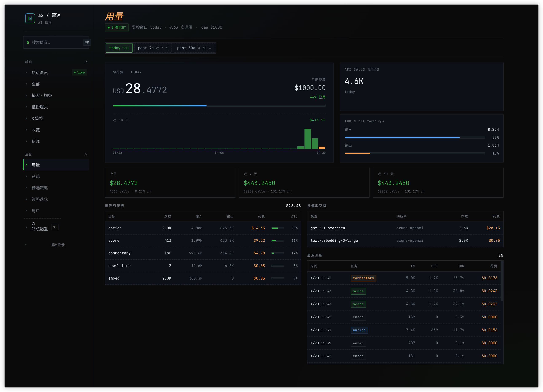Image resolution: width=543 pixels, height=392 pixels.
Task: Switch to the past 30d time range tab
Action: pyautogui.click(x=194, y=48)
